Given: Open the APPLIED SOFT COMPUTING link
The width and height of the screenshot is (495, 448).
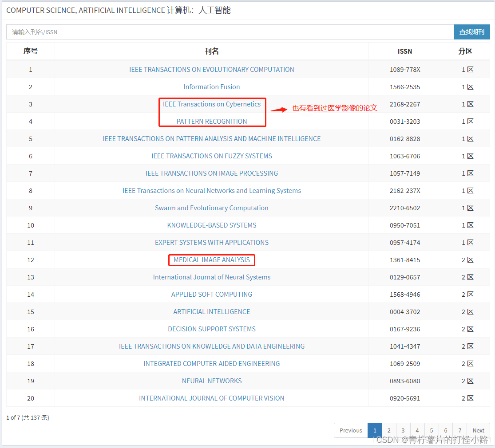Looking at the screenshot, I should click(x=211, y=295).
